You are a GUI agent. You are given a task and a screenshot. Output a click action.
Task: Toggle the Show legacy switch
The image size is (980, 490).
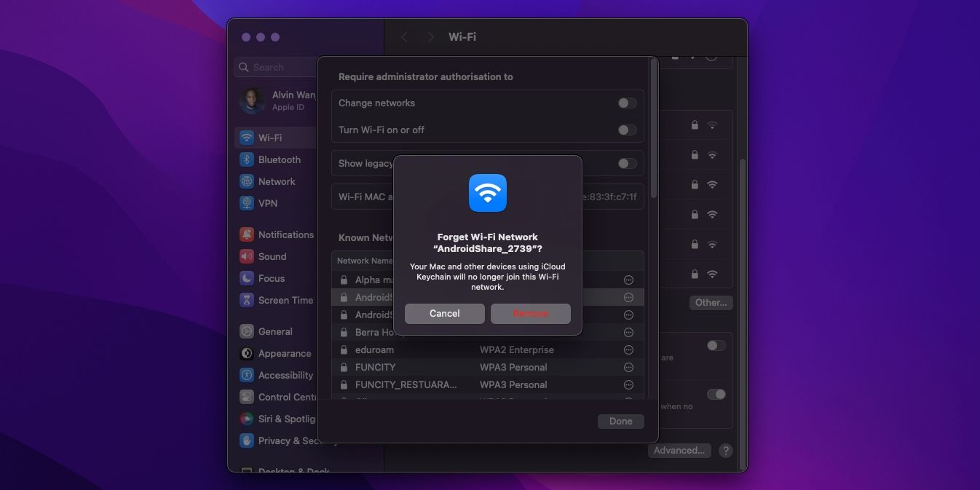click(626, 163)
